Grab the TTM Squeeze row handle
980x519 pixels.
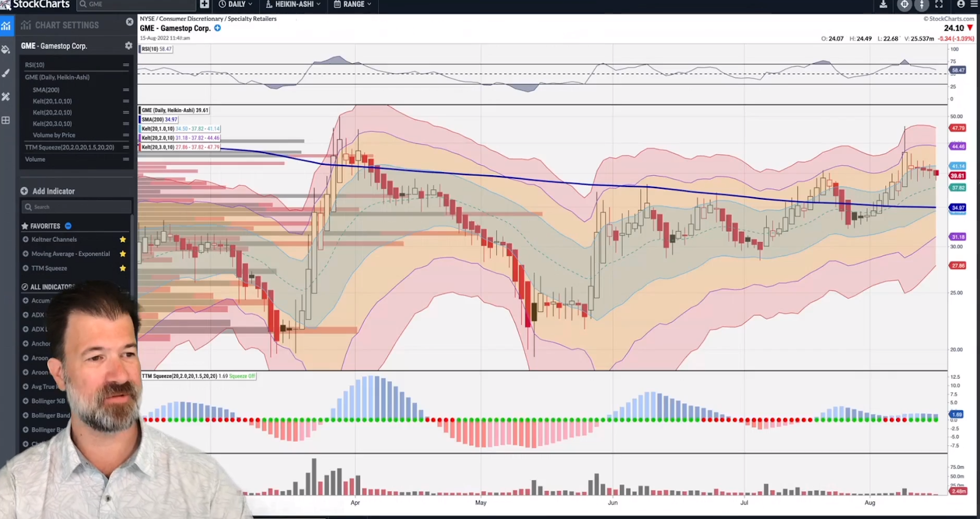(126, 148)
